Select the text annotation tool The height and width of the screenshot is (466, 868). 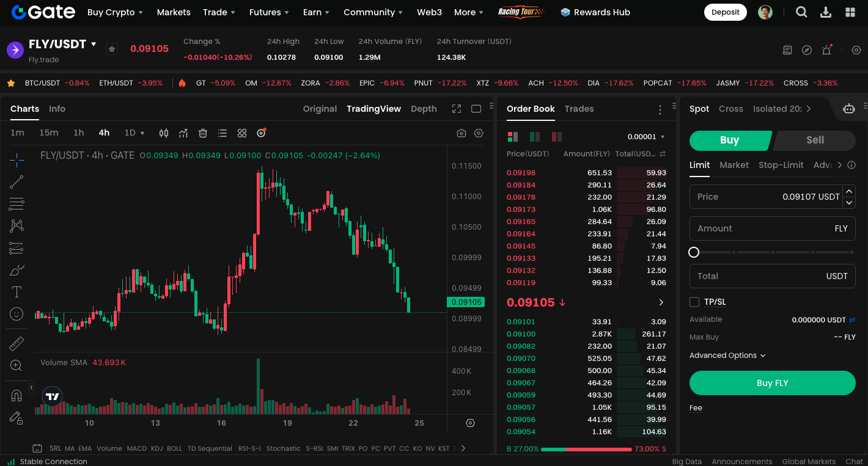pyautogui.click(x=17, y=292)
